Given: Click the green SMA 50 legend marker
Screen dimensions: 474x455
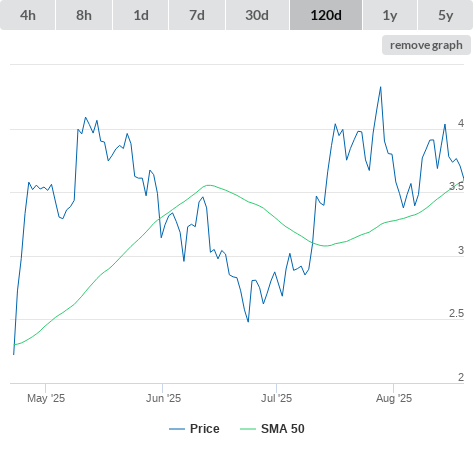Looking at the screenshot, I should (248, 429).
